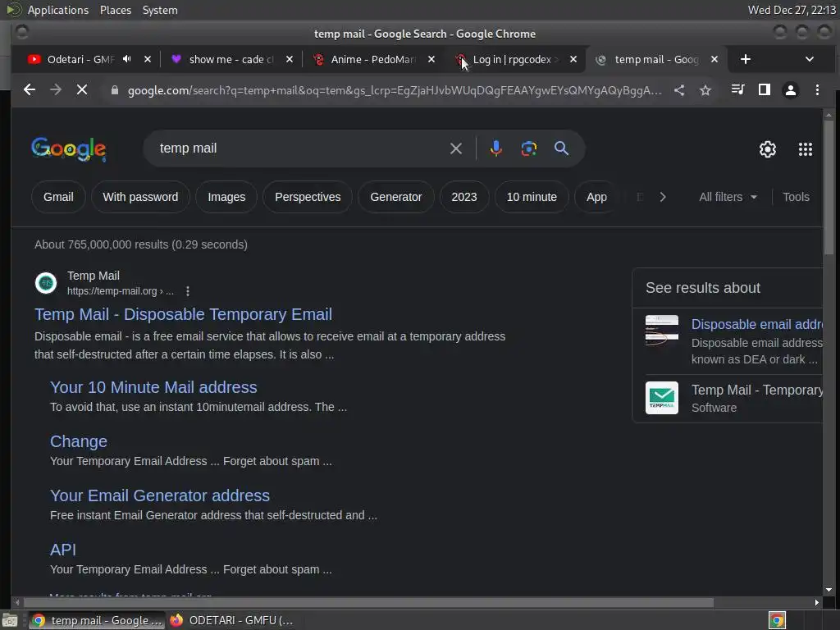840x630 pixels.
Task: Open the Change sitelink
Action: click(79, 441)
